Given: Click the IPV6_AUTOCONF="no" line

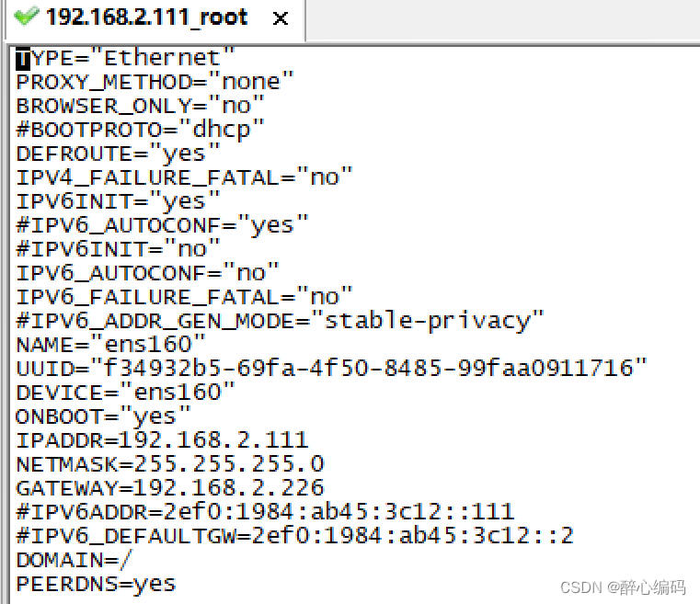Looking at the screenshot, I should (147, 273).
